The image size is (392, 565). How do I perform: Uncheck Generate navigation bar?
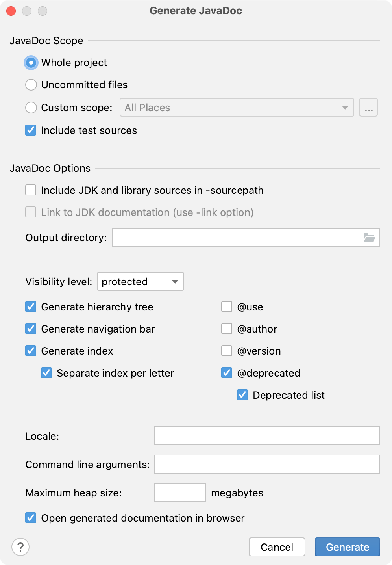[30, 329]
